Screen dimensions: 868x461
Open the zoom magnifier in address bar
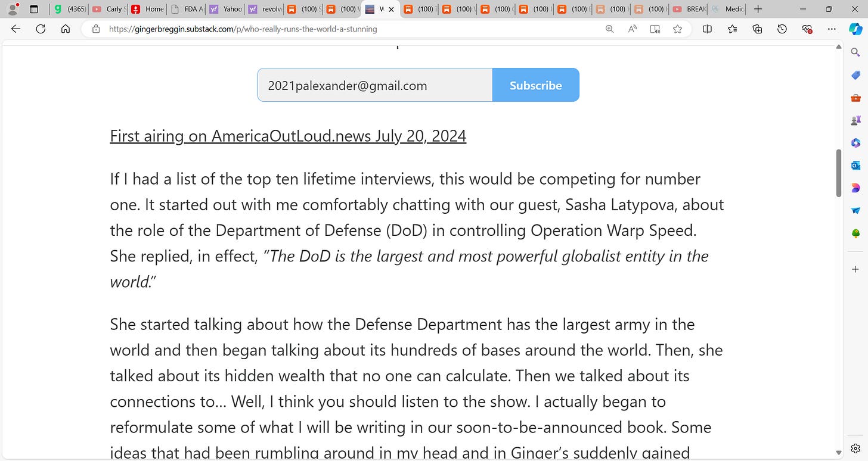(x=609, y=29)
